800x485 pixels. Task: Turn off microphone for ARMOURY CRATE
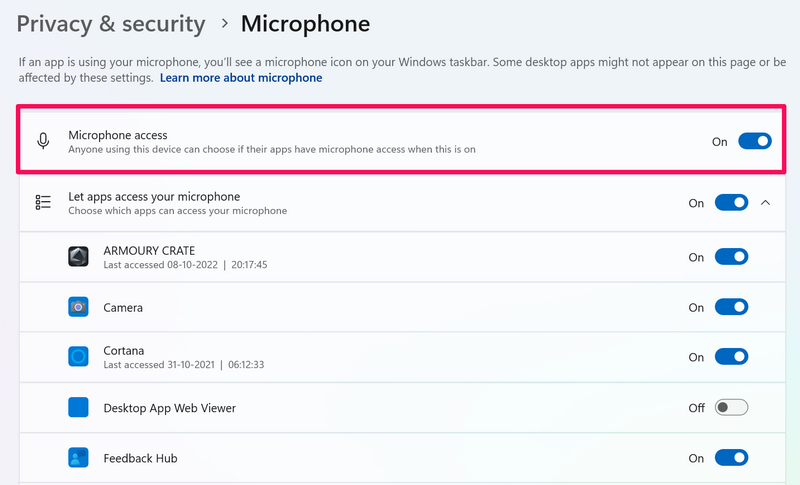732,257
